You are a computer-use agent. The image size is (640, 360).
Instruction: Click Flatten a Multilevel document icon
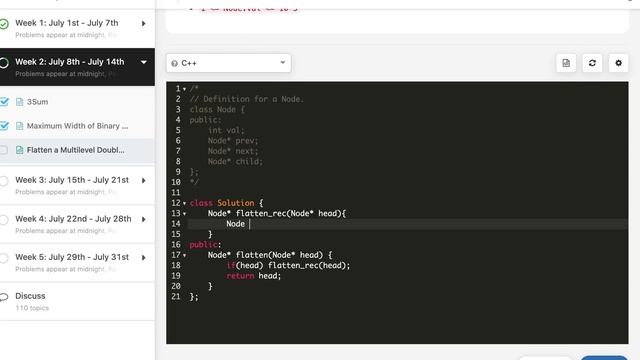pos(19,150)
